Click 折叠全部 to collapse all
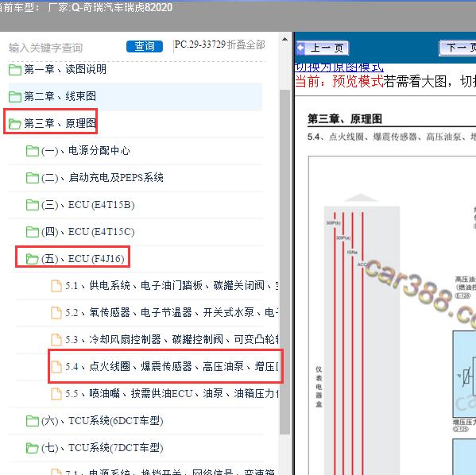The height and width of the screenshot is (475, 476). click(x=246, y=45)
